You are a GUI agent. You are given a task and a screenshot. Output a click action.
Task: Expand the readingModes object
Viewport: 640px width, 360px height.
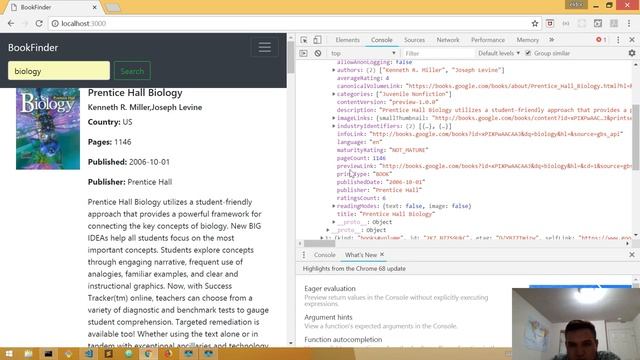tap(333, 206)
